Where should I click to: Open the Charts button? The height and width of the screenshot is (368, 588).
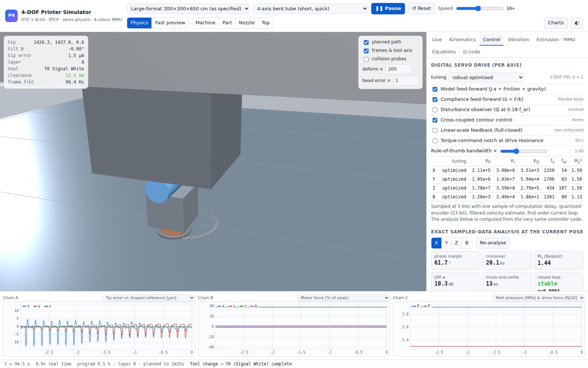coord(556,23)
